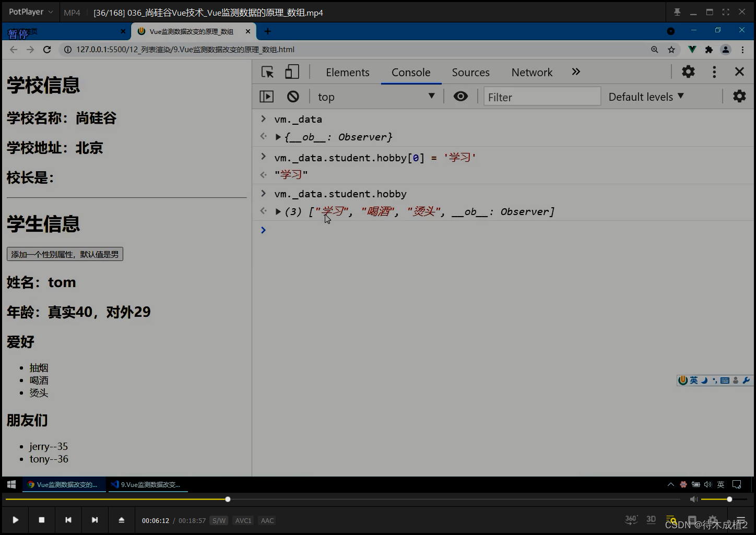Reload the page with the refresh icon
This screenshot has width=756, height=535.
point(47,50)
